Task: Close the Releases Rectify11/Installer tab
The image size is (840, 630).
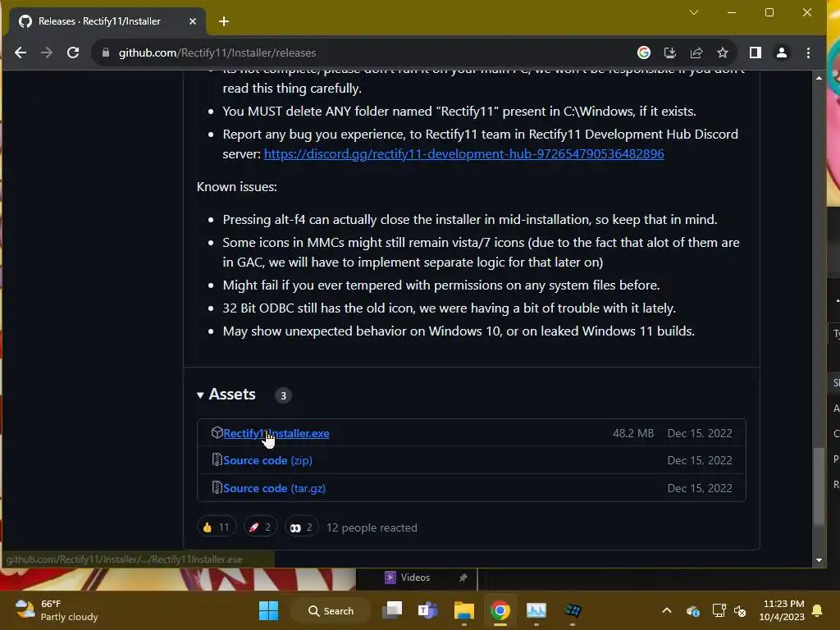Action: [193, 21]
